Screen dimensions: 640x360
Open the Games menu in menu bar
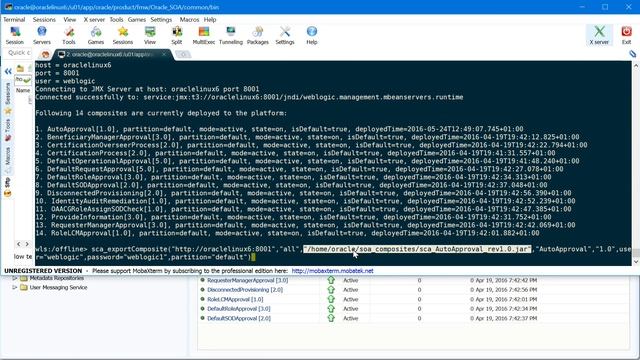[137, 20]
